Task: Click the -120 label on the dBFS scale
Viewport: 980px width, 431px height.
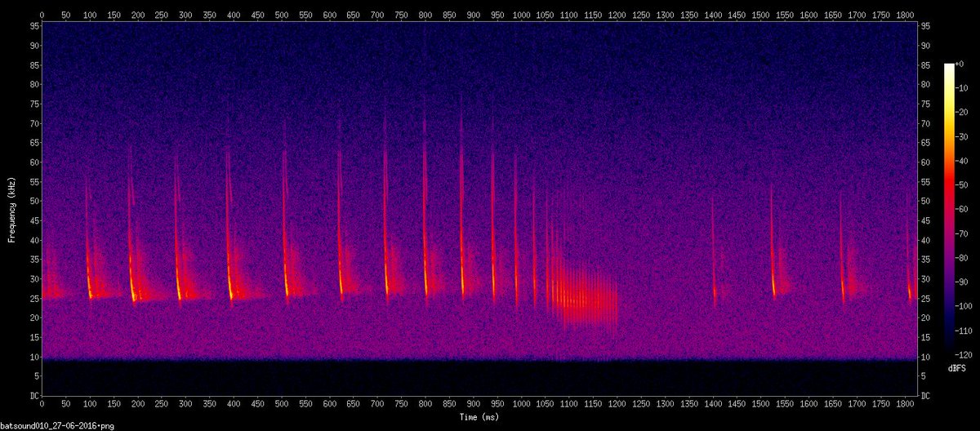Action: (x=964, y=355)
